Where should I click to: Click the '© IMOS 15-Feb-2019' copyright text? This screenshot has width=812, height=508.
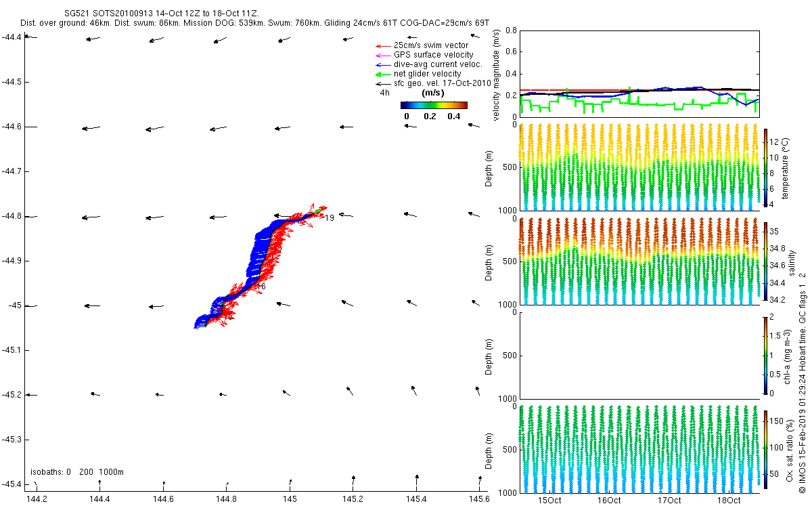[x=802, y=454]
